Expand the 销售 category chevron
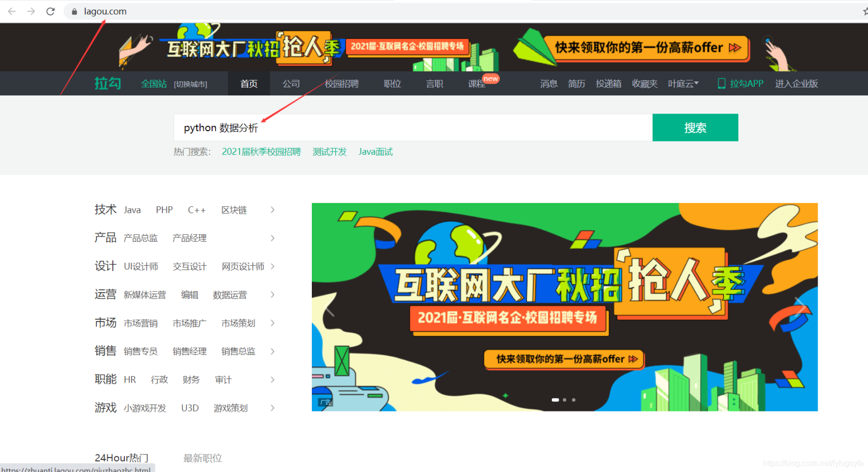This screenshot has height=472, width=868. tap(273, 351)
